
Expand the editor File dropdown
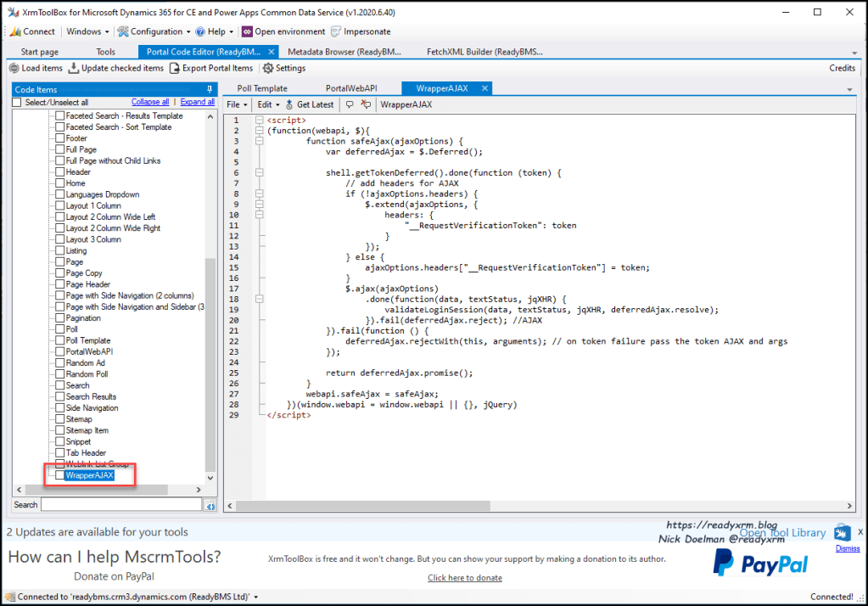(237, 104)
